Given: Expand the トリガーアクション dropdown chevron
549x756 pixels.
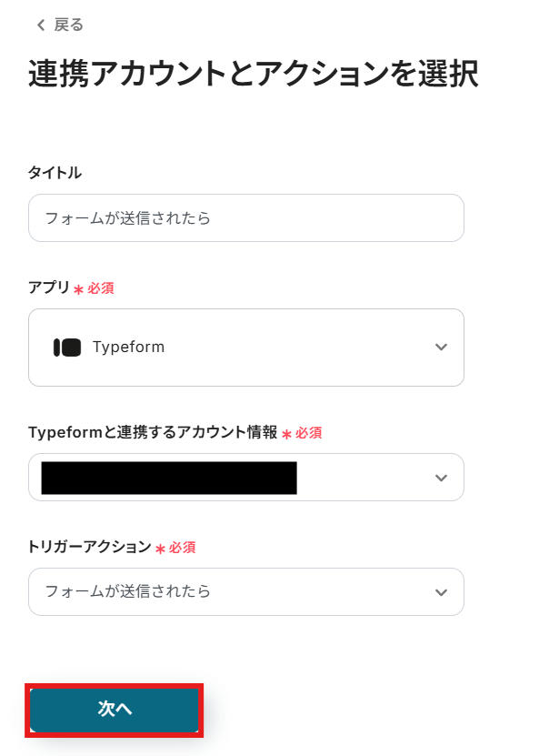Looking at the screenshot, I should click(441, 592).
